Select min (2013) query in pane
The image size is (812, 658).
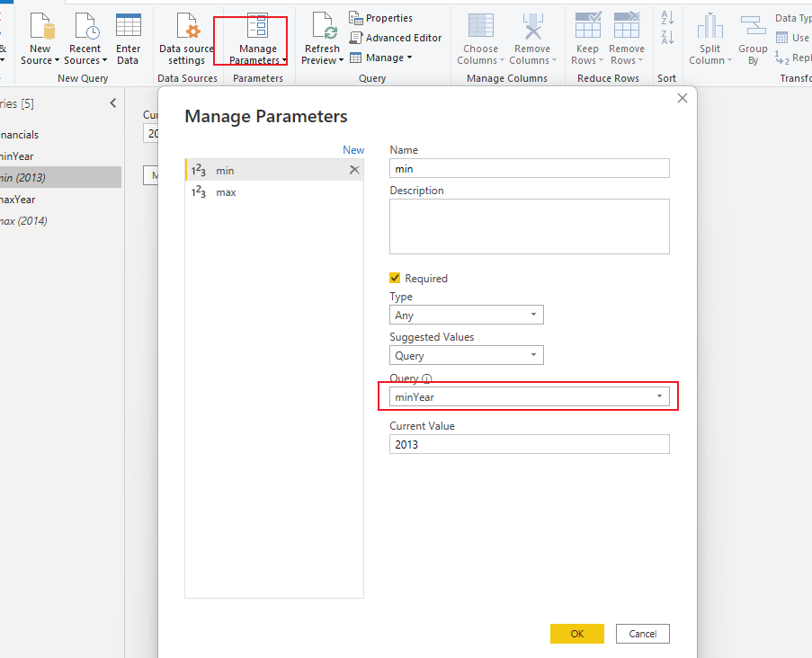(60, 178)
